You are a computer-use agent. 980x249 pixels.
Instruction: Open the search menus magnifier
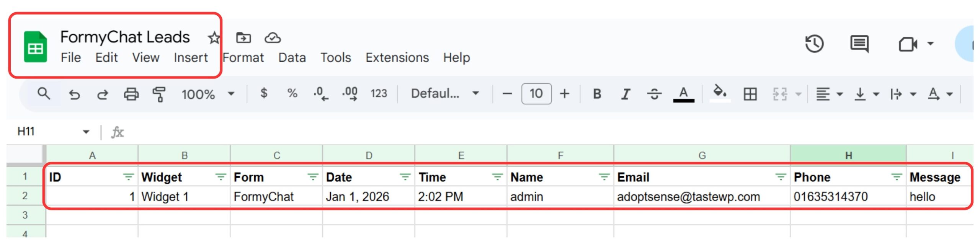[44, 93]
